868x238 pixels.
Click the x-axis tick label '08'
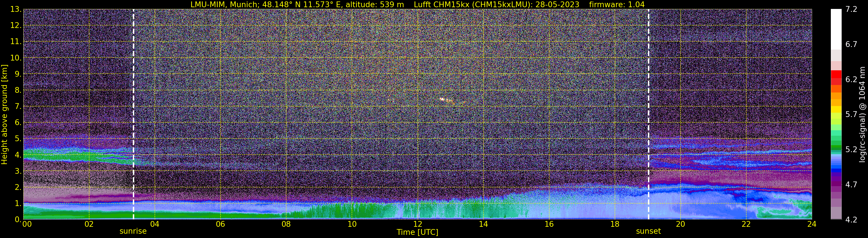pos(286,224)
